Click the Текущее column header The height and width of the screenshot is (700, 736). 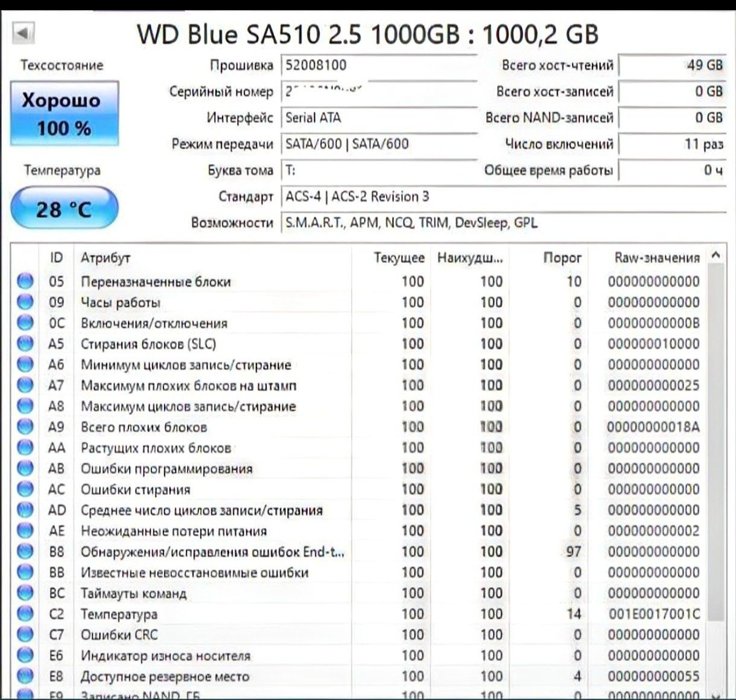390,258
